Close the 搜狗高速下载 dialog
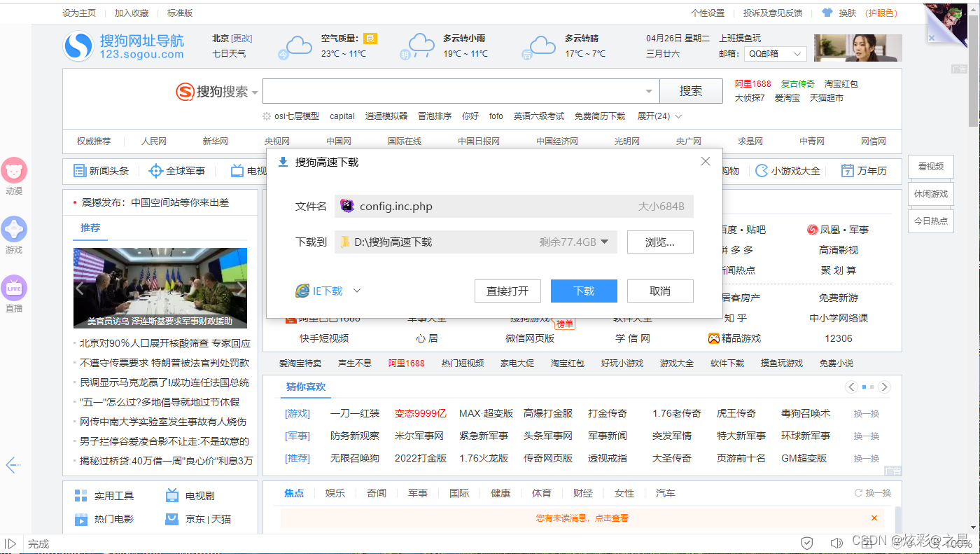This screenshot has height=554, width=980. pyautogui.click(x=706, y=161)
